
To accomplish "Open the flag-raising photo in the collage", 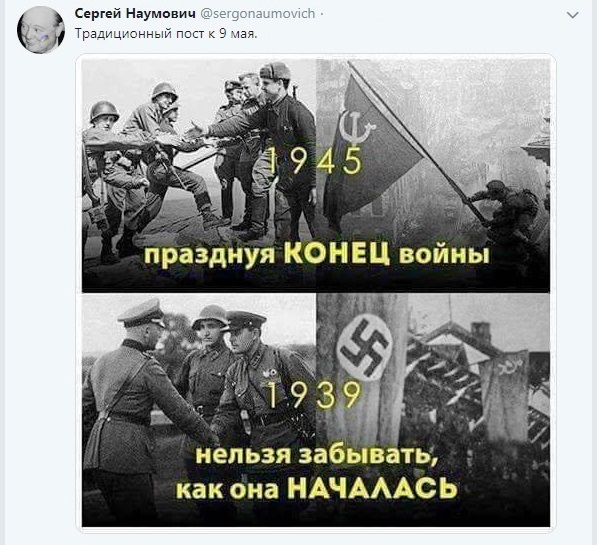I will click(433, 176).
